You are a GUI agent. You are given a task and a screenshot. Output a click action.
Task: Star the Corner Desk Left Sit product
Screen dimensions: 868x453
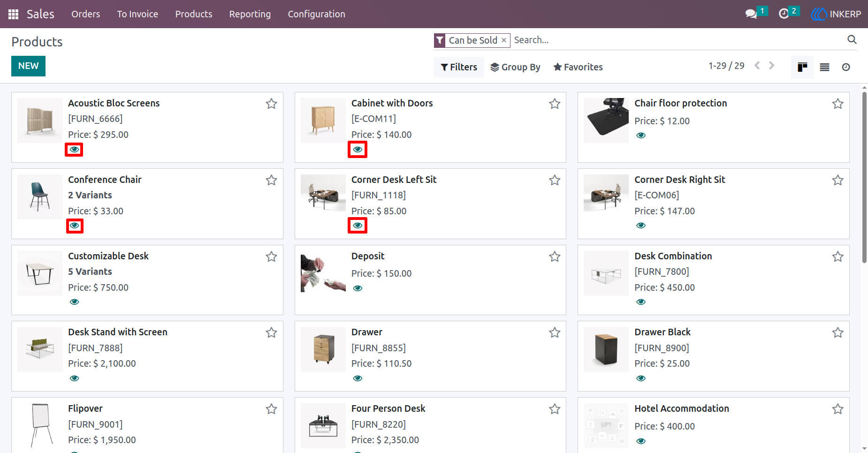point(555,180)
